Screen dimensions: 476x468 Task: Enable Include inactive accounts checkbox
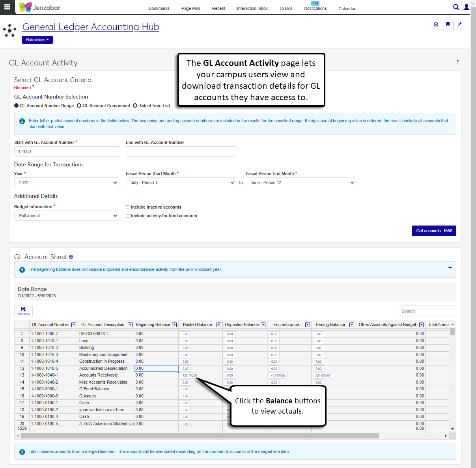128,207
